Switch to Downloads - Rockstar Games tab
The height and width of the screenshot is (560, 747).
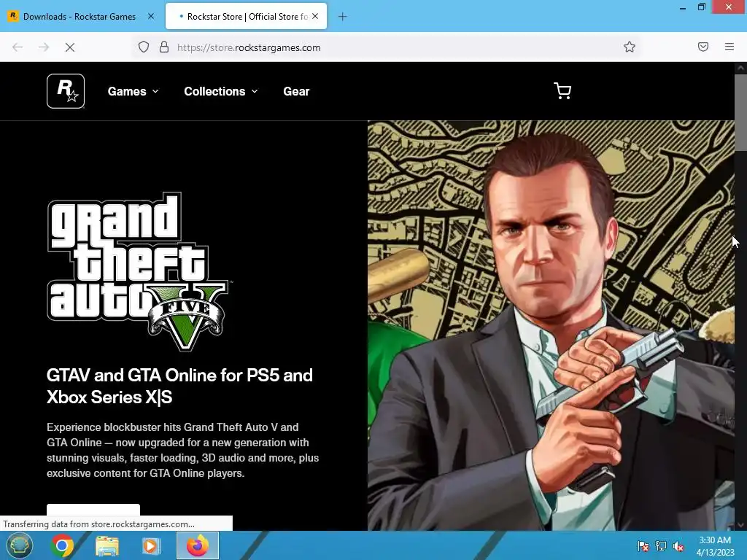(x=81, y=16)
